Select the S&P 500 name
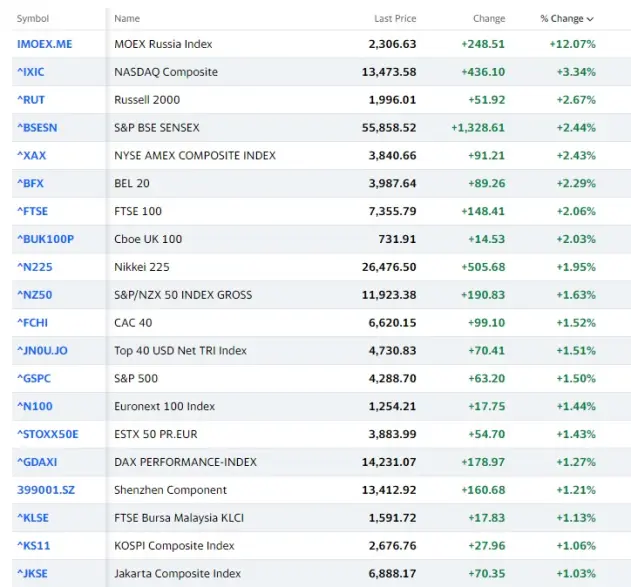The height and width of the screenshot is (587, 631). [136, 378]
